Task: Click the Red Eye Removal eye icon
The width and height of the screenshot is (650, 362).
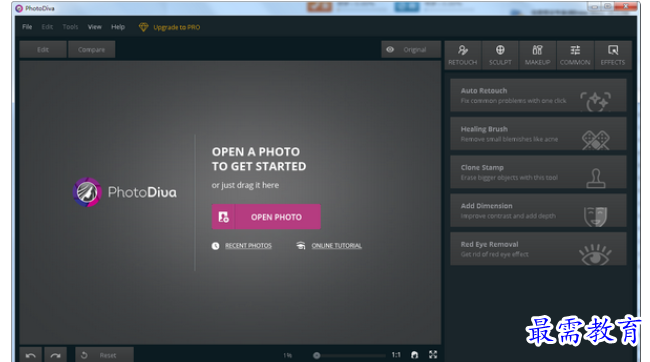Action: coord(595,255)
